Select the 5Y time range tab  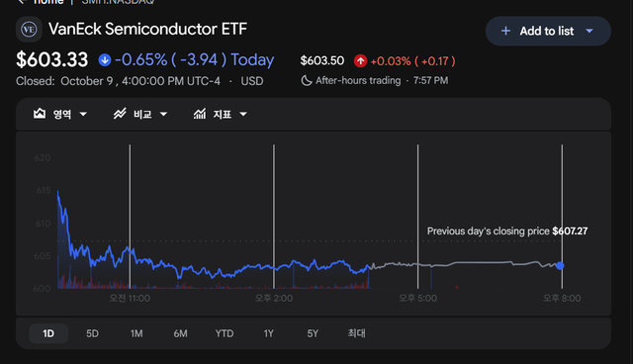point(313,333)
